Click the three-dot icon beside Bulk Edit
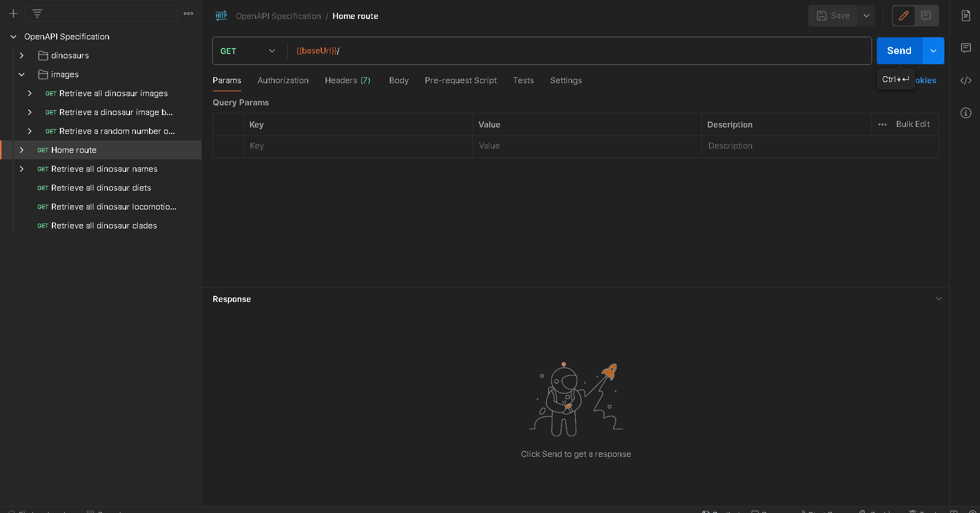This screenshot has width=980, height=513. [882, 124]
